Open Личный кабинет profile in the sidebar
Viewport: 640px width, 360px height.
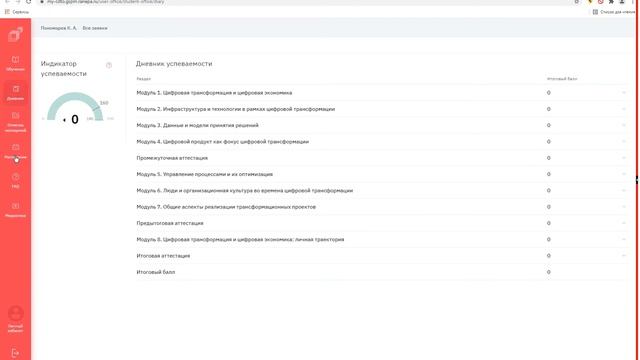[x=16, y=319]
